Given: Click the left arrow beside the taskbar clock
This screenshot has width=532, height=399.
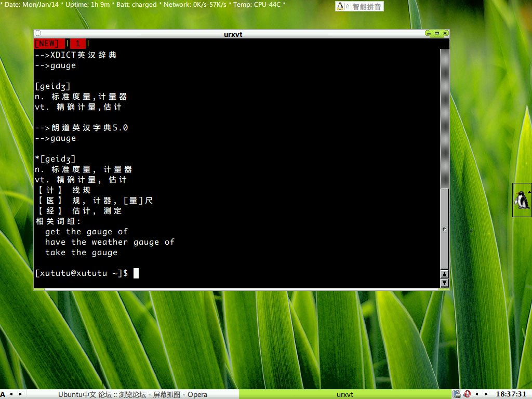Looking at the screenshot, I should (476, 394).
